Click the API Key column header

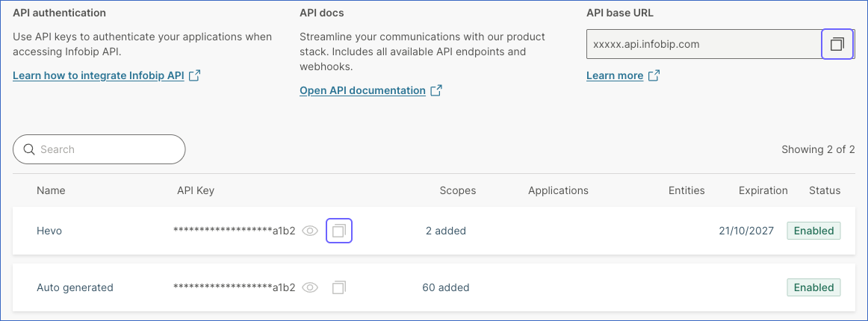coord(196,190)
